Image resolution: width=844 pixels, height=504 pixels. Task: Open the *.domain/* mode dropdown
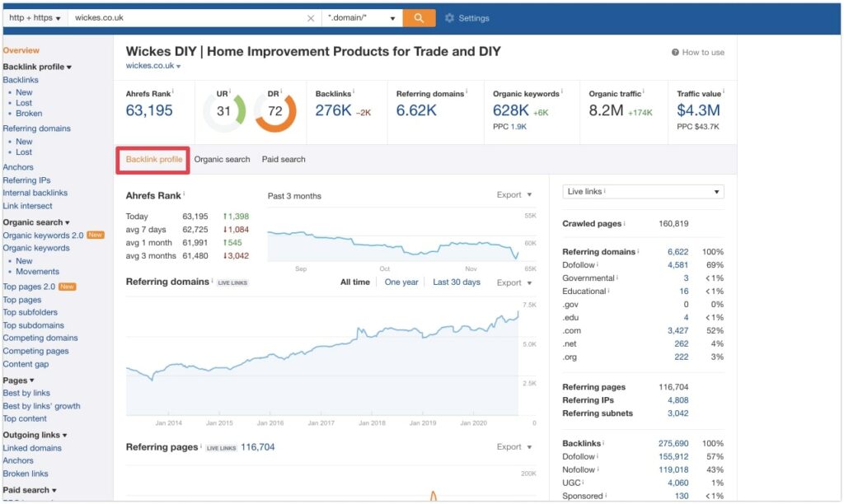[x=362, y=18]
